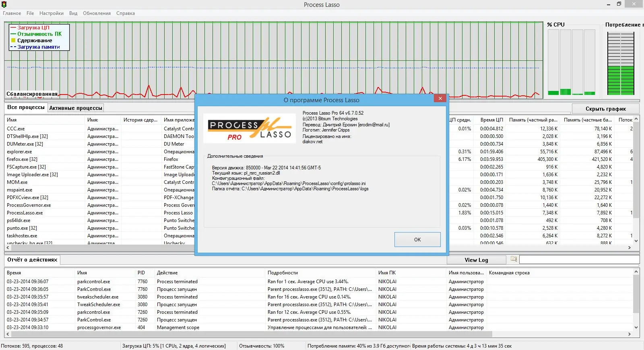
Task: Select the punto.exe [32] process
Action: pyautogui.click(x=22, y=228)
